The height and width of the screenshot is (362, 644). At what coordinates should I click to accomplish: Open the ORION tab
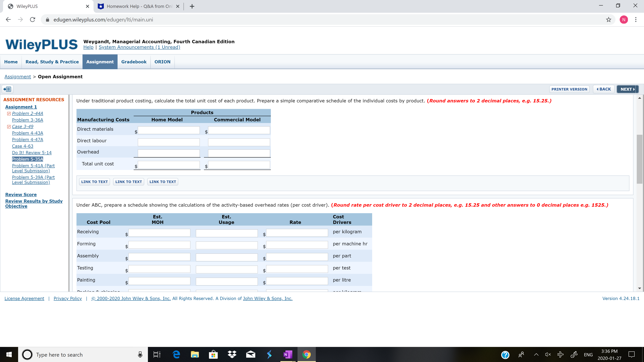coord(162,62)
